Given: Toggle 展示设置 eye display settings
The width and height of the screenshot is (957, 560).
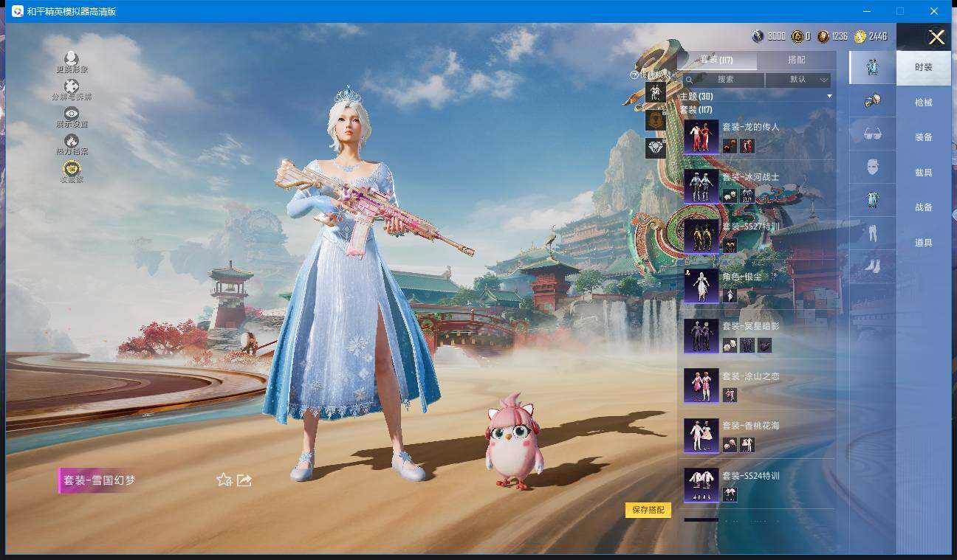Looking at the screenshot, I should (x=72, y=114).
